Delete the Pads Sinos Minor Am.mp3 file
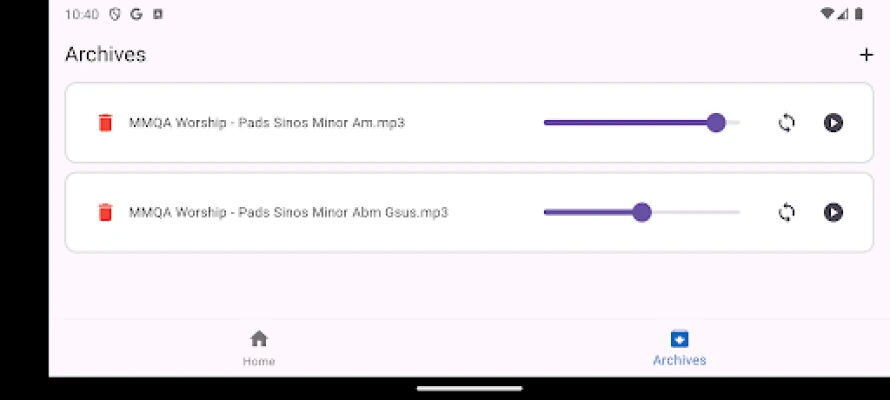890x400 pixels. pyautogui.click(x=105, y=123)
